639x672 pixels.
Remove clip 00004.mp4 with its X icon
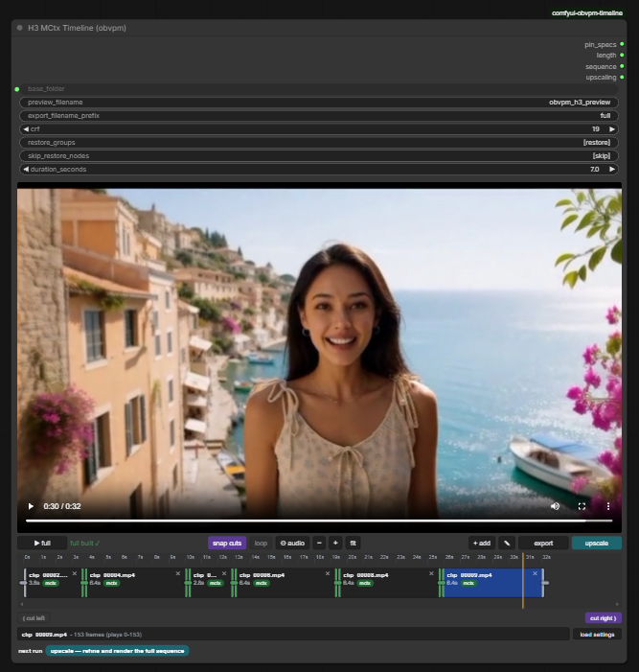tap(178, 573)
